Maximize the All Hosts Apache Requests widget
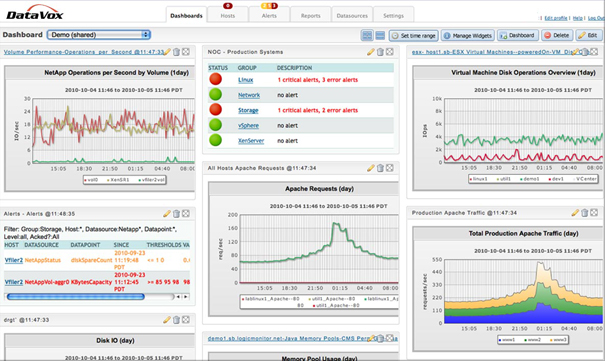 (x=390, y=168)
